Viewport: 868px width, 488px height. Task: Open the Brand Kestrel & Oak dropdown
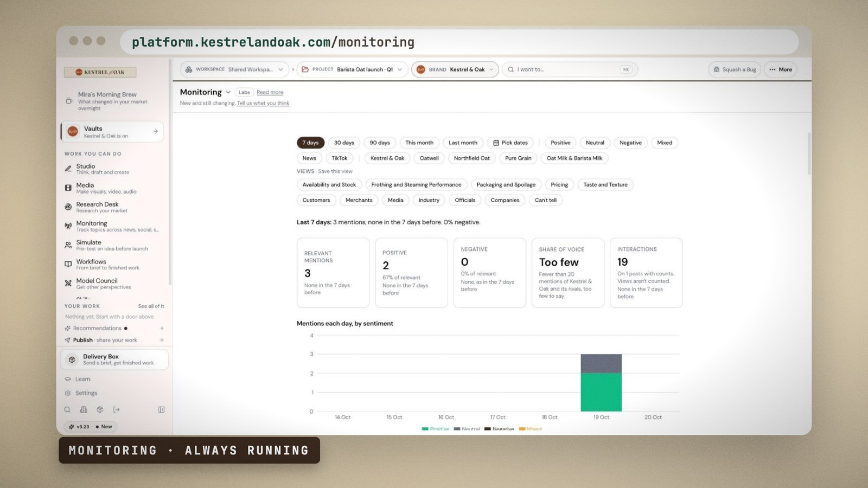[455, 69]
